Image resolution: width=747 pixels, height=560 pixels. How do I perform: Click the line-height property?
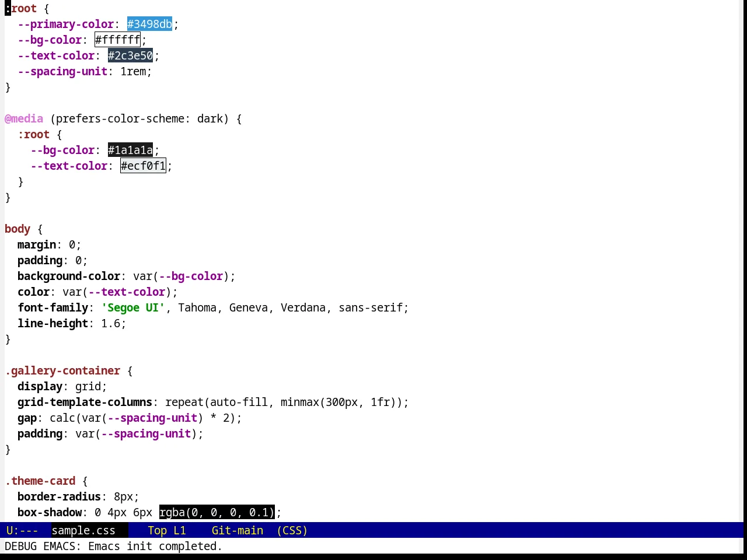(x=53, y=323)
